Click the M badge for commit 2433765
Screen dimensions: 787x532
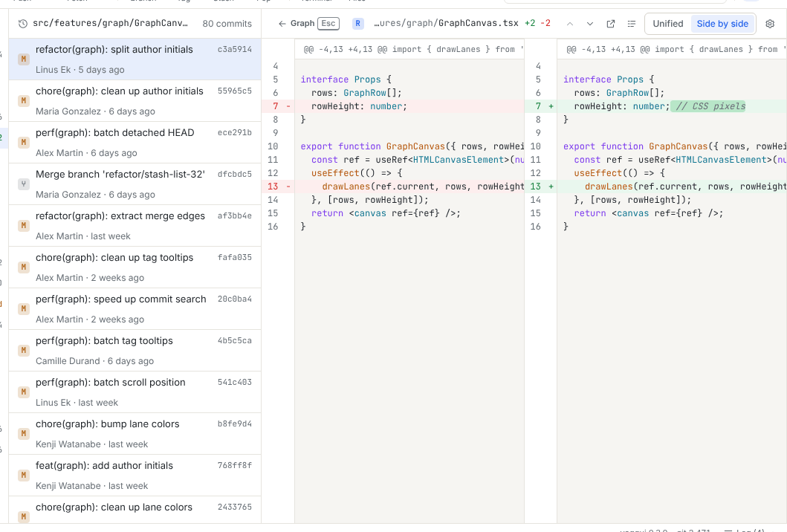24,517
